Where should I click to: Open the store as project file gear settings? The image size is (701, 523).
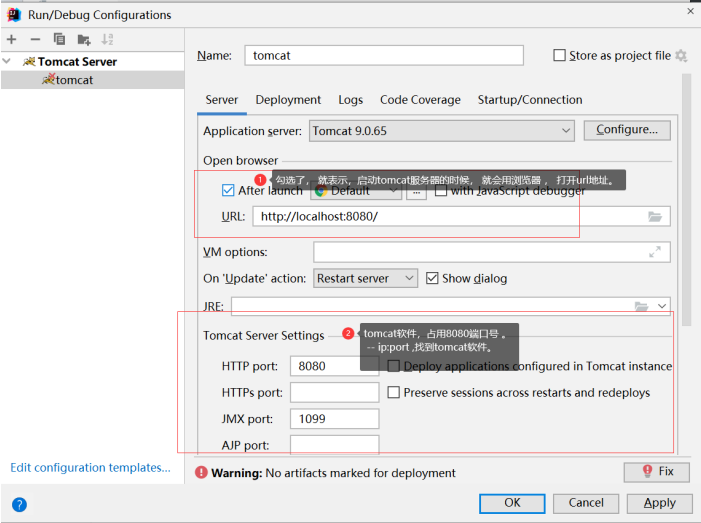click(x=681, y=55)
